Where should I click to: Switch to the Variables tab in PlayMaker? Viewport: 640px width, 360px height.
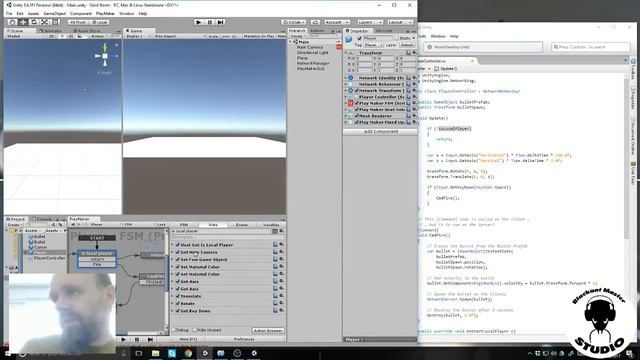tap(271, 225)
